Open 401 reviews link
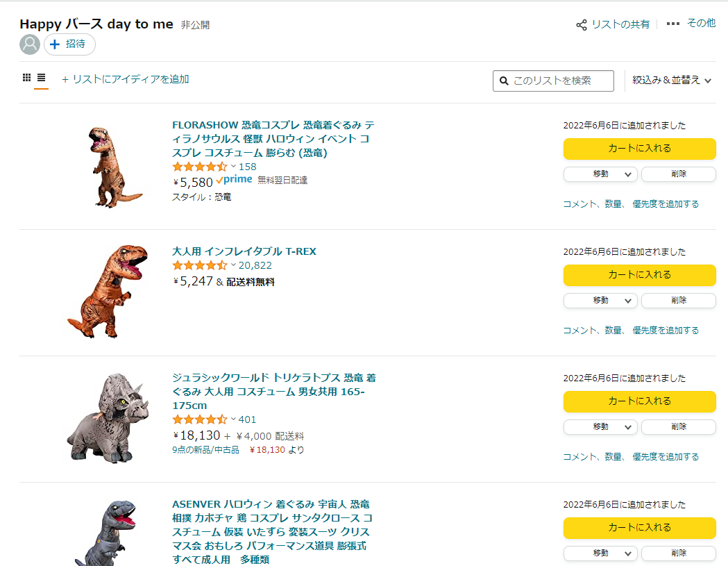This screenshot has height=566, width=728. [x=248, y=419]
